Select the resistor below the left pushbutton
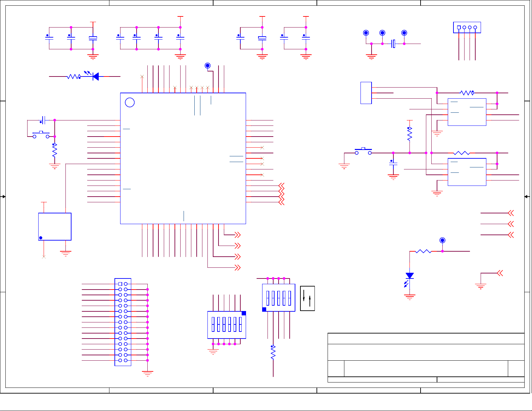 pyautogui.click(x=55, y=150)
